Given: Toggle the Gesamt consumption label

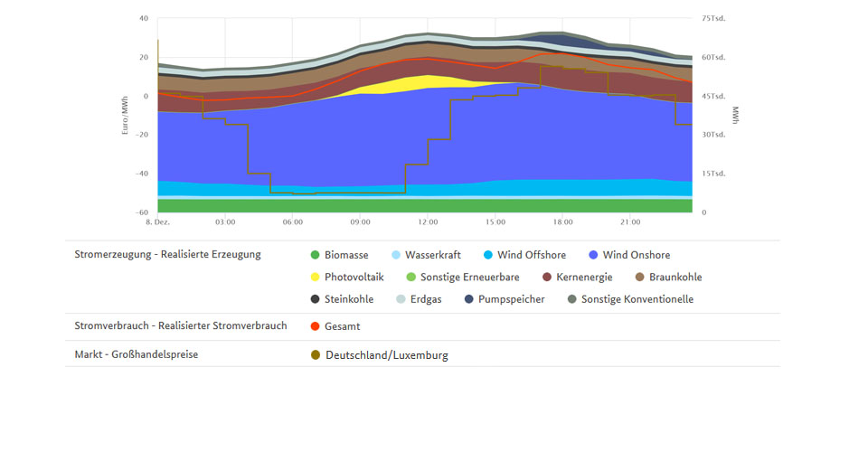Looking at the screenshot, I should pyautogui.click(x=342, y=326).
